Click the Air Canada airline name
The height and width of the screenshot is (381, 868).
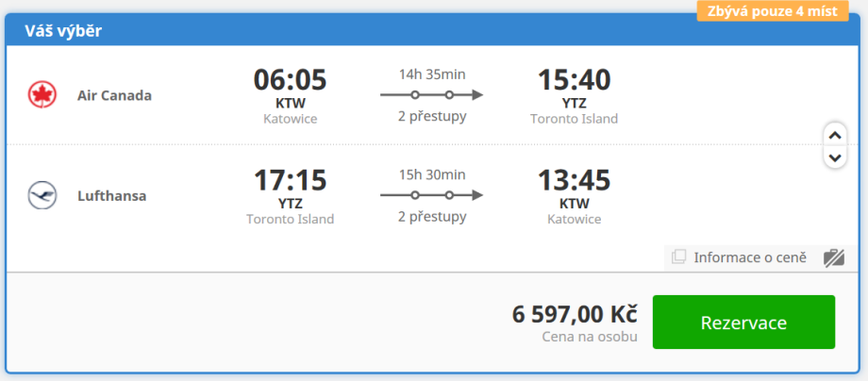click(114, 95)
